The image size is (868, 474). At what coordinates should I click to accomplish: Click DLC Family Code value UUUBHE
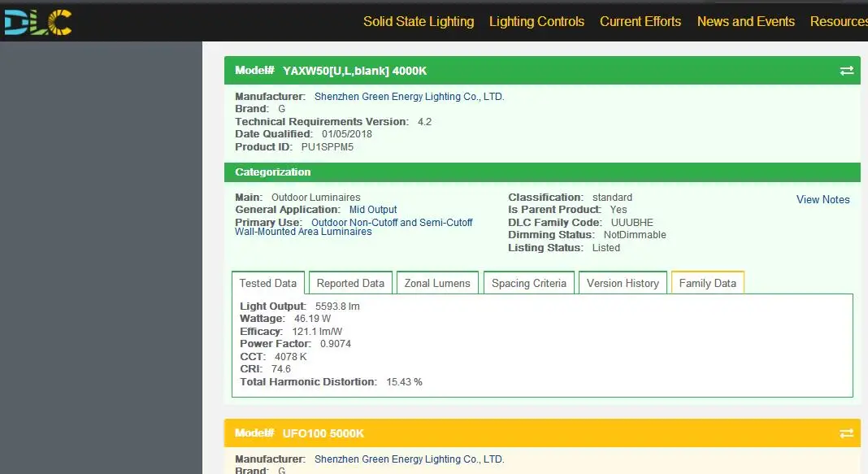point(632,223)
